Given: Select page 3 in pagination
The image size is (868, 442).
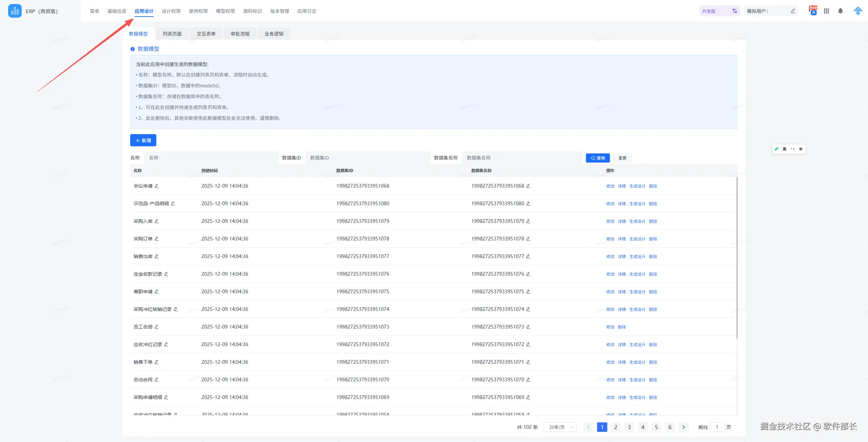Looking at the screenshot, I should point(629,427).
